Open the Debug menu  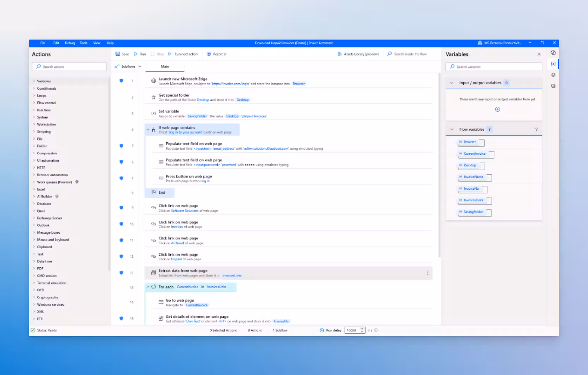pos(70,43)
